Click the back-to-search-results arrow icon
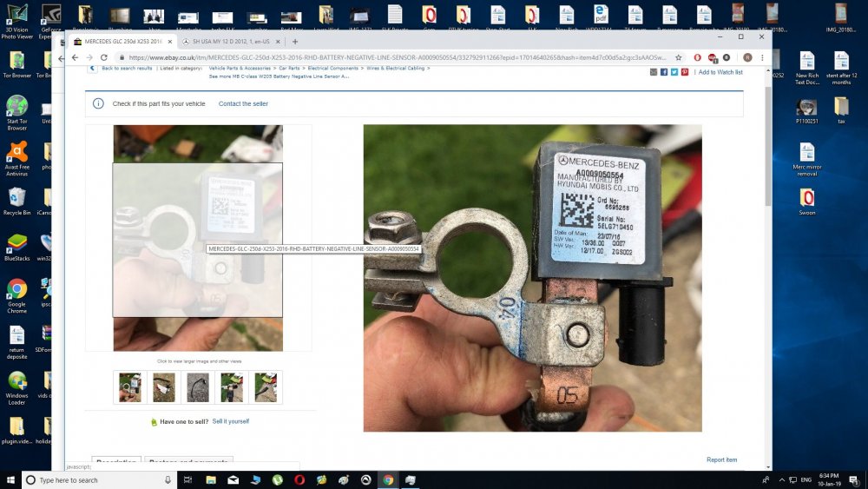Image resolution: width=868 pixels, height=489 pixels. pos(93,68)
